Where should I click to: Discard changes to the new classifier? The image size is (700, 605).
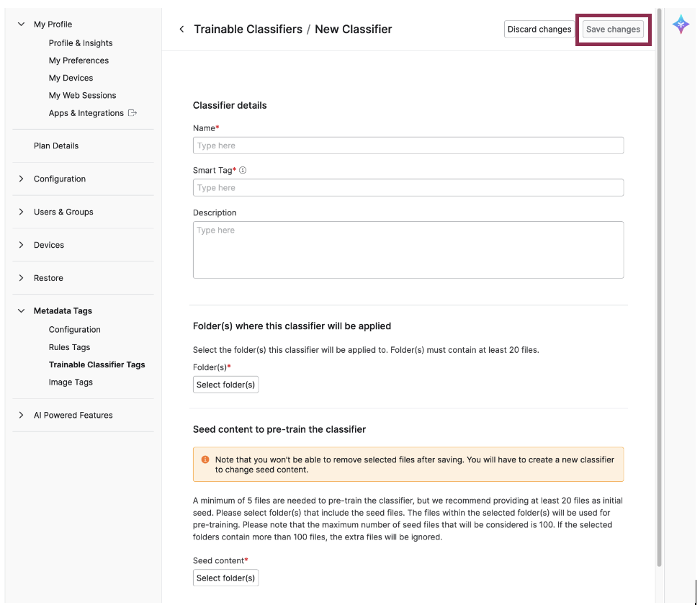539,29
